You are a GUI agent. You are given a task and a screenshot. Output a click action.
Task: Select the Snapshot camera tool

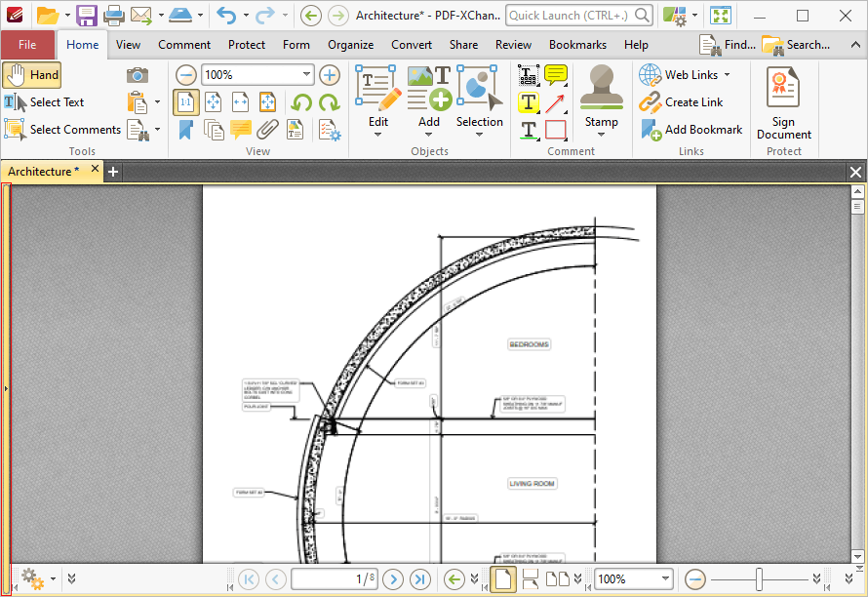point(138,75)
